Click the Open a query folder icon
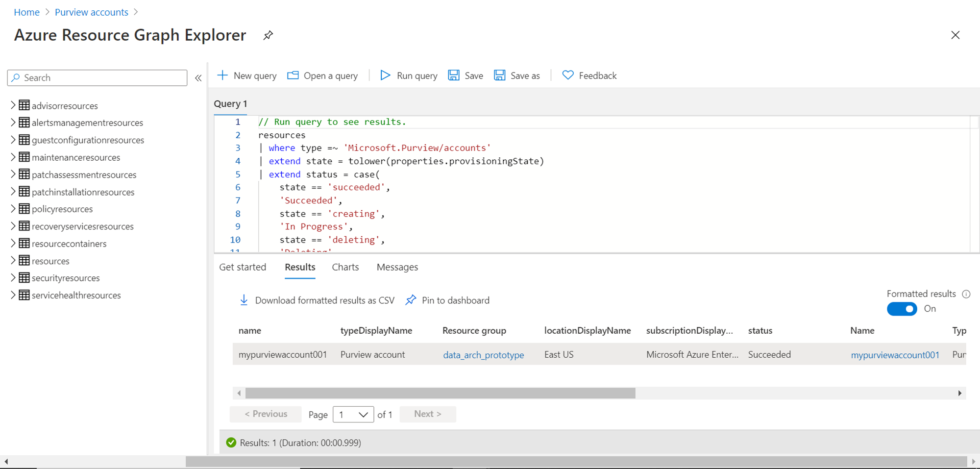 click(x=293, y=75)
